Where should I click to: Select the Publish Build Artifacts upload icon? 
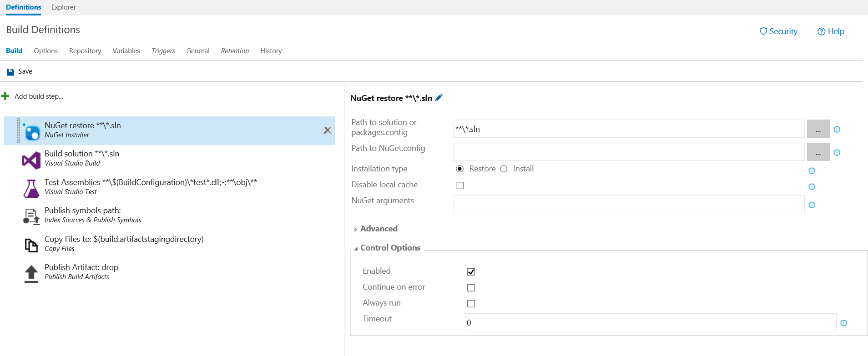pos(31,274)
